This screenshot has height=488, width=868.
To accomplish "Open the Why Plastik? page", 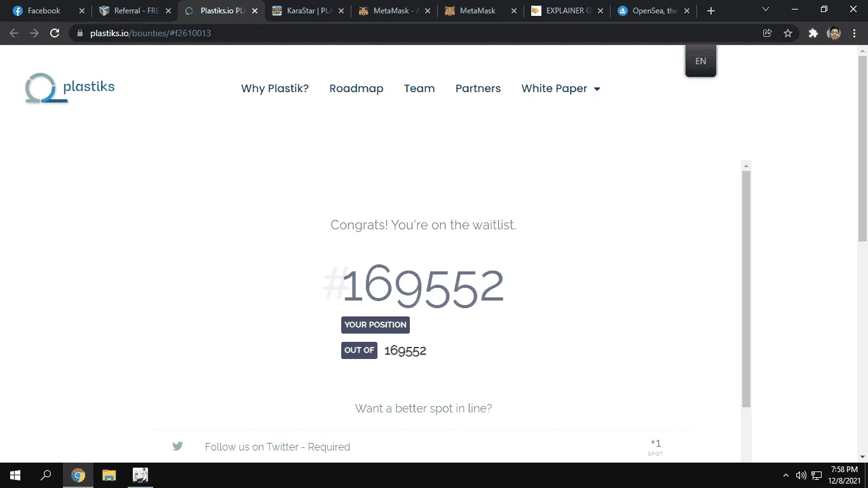I will coord(275,88).
